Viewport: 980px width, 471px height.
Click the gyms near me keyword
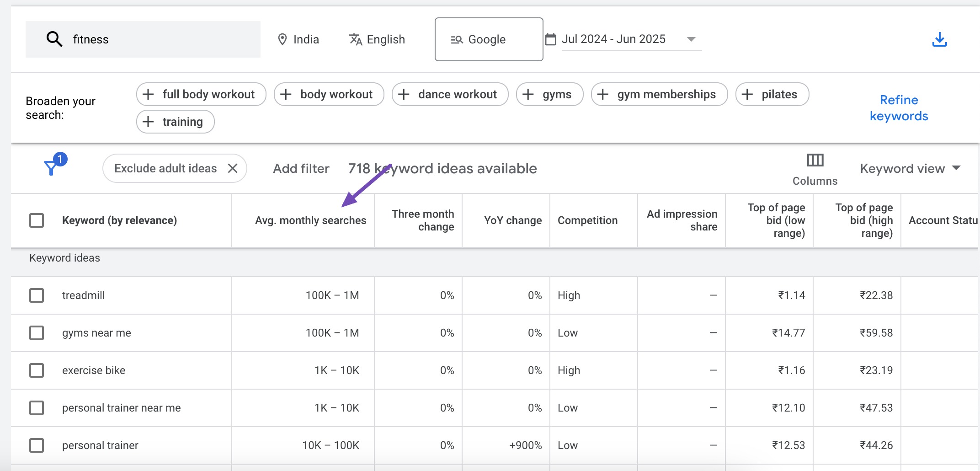pyautogui.click(x=96, y=333)
